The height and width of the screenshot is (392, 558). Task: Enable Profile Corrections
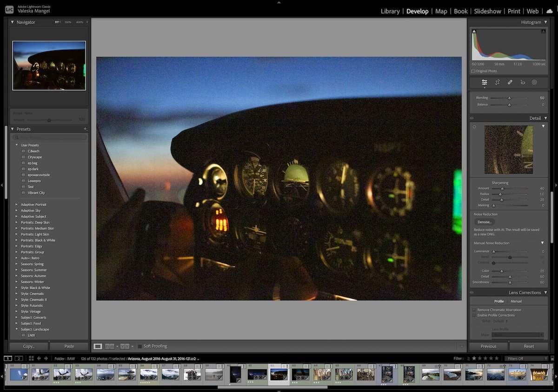(x=474, y=315)
